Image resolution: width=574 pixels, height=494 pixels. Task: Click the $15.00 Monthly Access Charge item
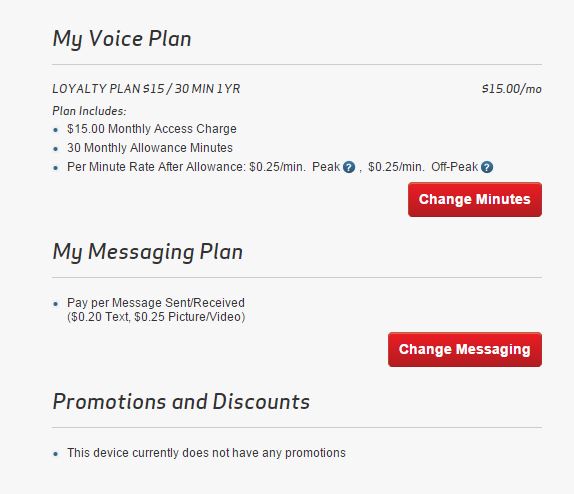152,129
